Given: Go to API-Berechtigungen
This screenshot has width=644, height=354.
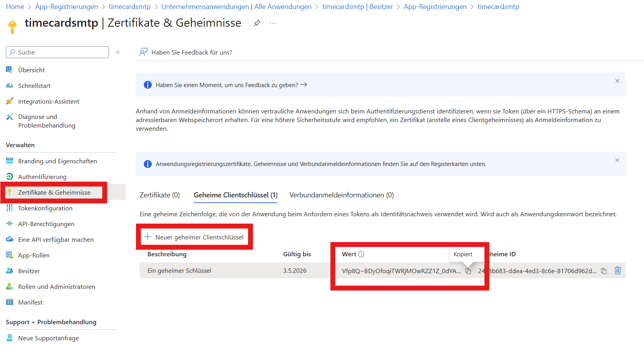Looking at the screenshot, I should [46, 224].
